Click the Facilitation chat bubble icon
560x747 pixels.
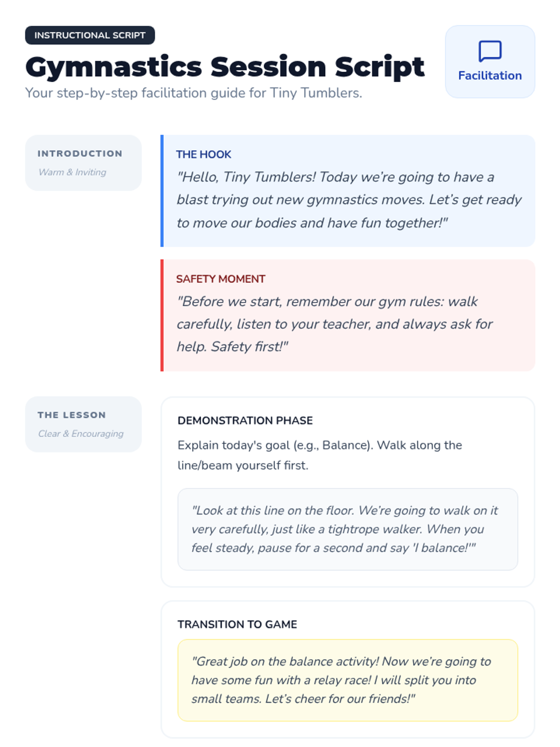490,51
